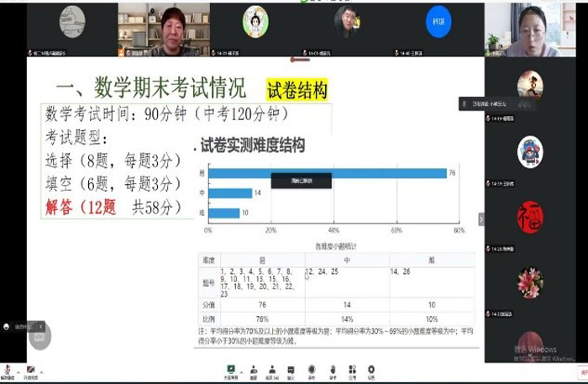Click the speaker name banner with audio waves
The width and height of the screenshot is (588, 384).
[497, 104]
